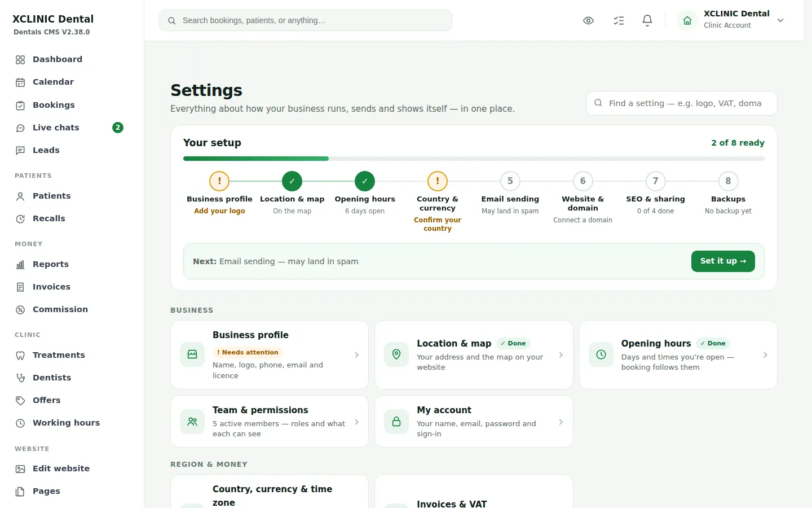Open Business profile card chevron

click(x=356, y=355)
